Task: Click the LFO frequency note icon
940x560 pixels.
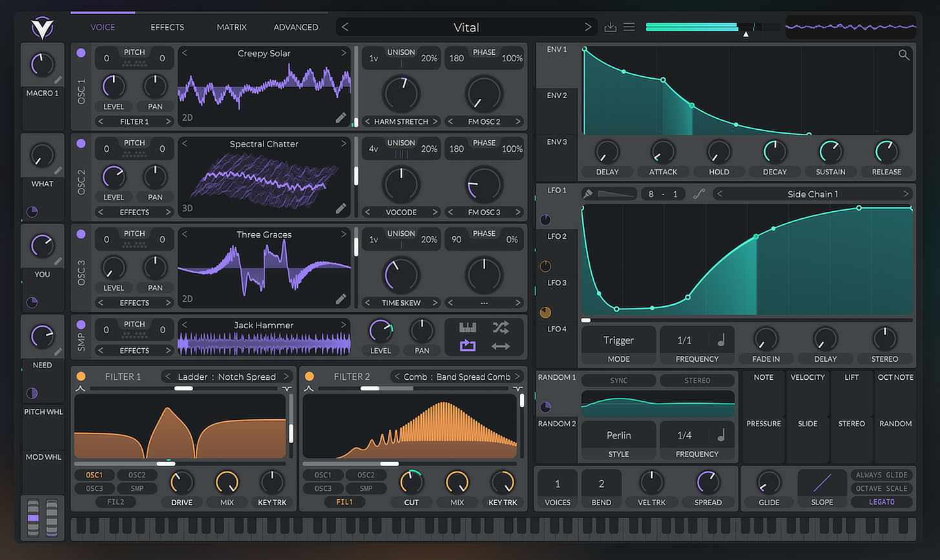Action: [721, 340]
